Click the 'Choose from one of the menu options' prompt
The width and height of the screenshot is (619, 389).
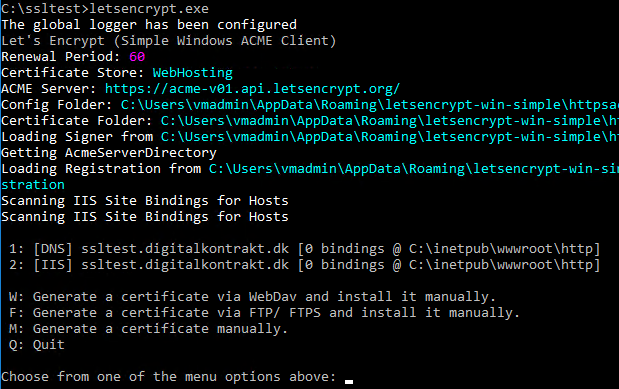click(x=169, y=377)
